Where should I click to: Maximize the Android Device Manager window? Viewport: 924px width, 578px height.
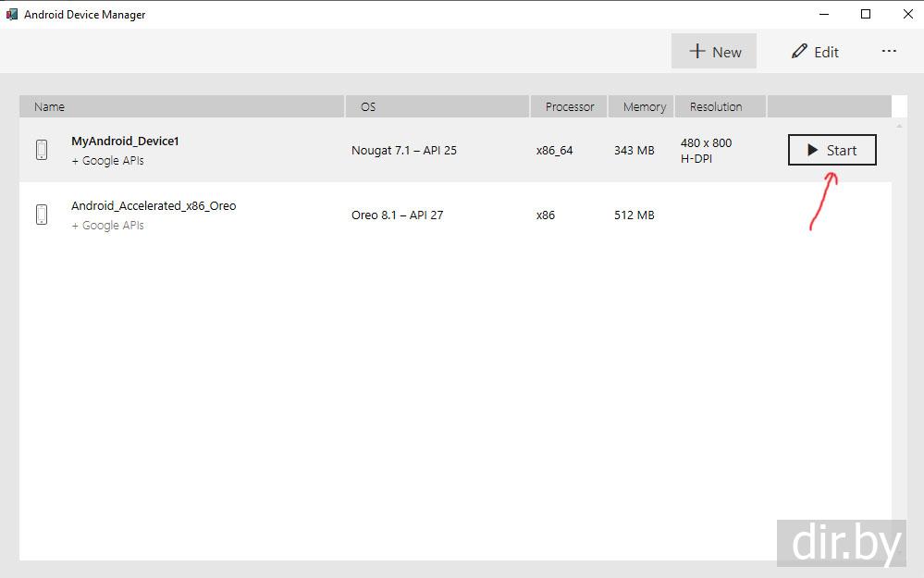pyautogui.click(x=866, y=14)
